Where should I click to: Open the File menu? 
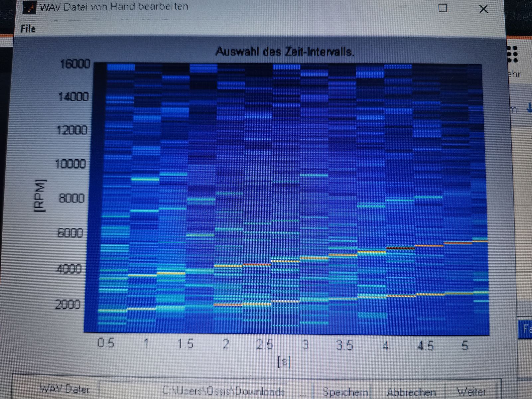point(28,29)
